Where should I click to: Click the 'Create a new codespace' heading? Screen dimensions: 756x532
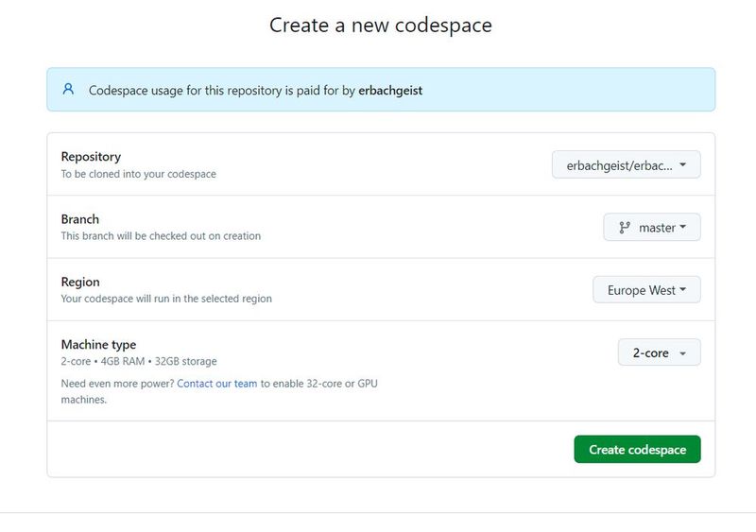(381, 26)
